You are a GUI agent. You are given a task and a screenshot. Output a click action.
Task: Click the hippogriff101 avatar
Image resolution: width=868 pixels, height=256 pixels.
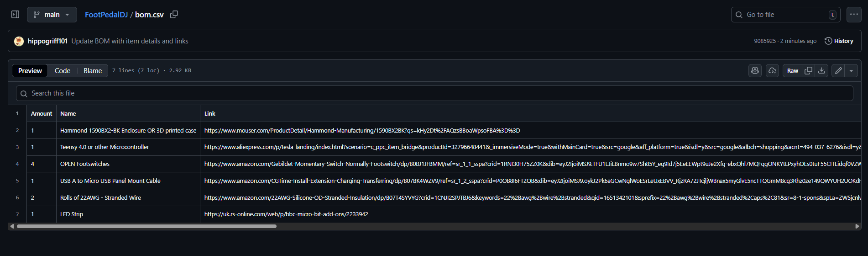point(19,41)
